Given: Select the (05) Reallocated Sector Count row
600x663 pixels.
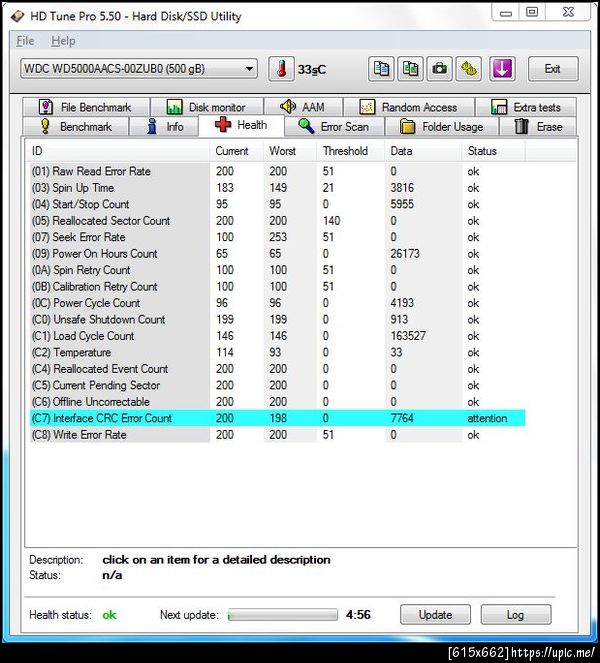Looking at the screenshot, I should 278,221.
